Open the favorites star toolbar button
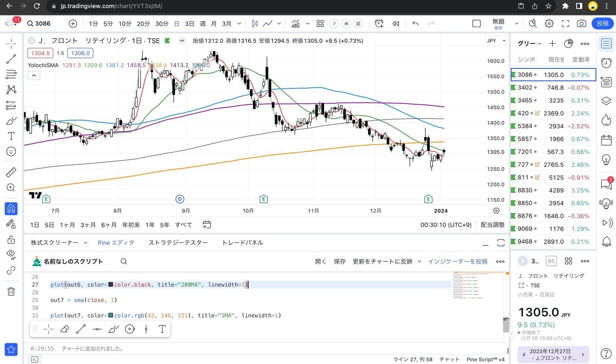 click(11, 349)
